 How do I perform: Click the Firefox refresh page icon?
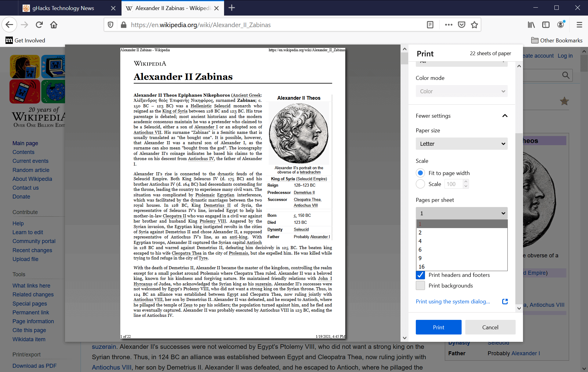pos(39,24)
